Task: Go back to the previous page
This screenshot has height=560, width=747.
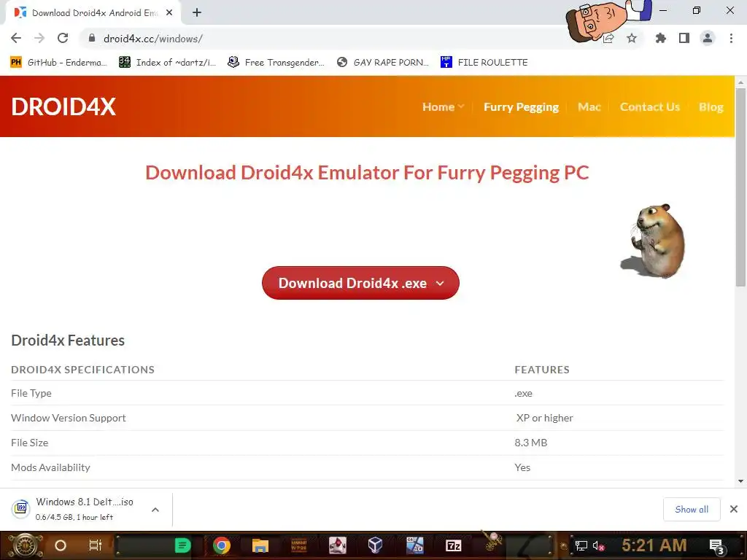Action: pyautogui.click(x=16, y=38)
